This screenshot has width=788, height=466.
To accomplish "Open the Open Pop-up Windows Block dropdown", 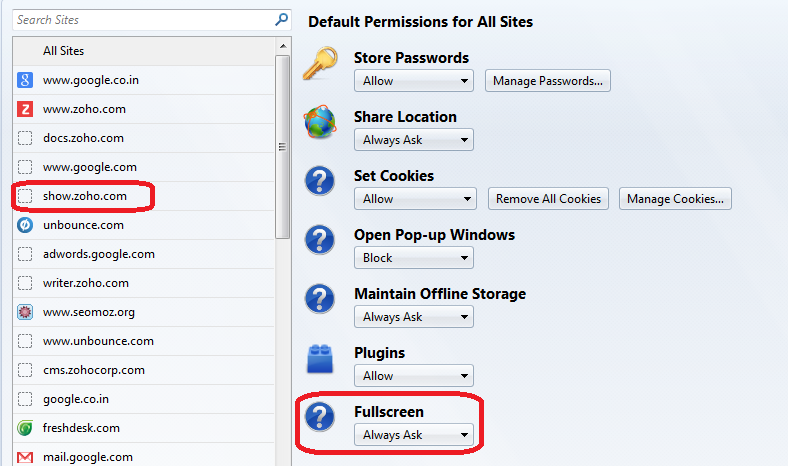I will [x=414, y=258].
